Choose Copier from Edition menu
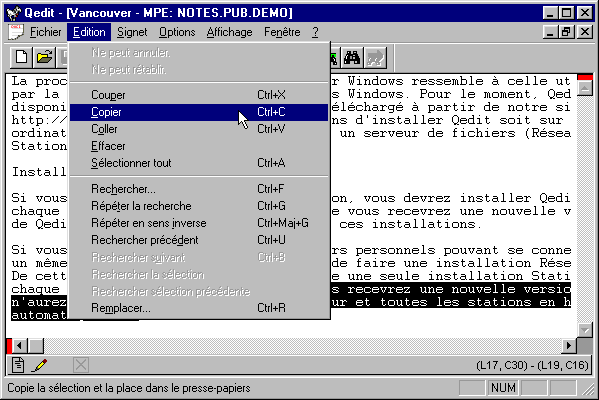599x400 pixels. click(199, 112)
